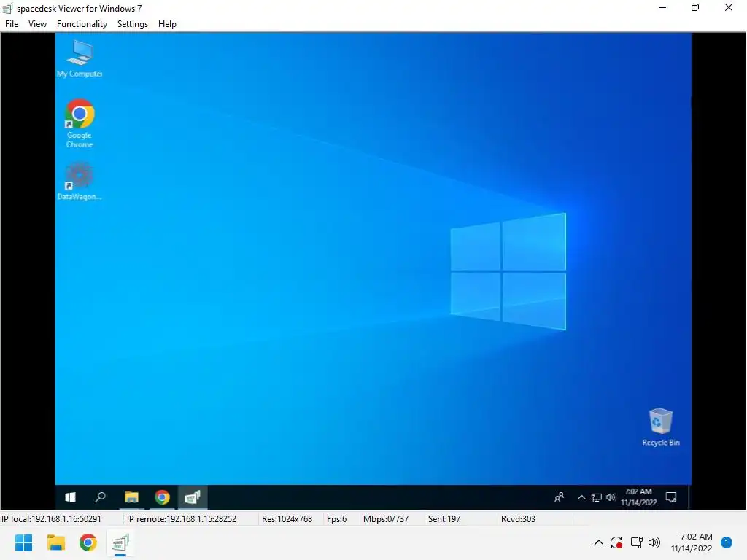Viewport: 747px width, 560px height.
Task: Click Mbps:0/737 in status bar
Action: 386,519
